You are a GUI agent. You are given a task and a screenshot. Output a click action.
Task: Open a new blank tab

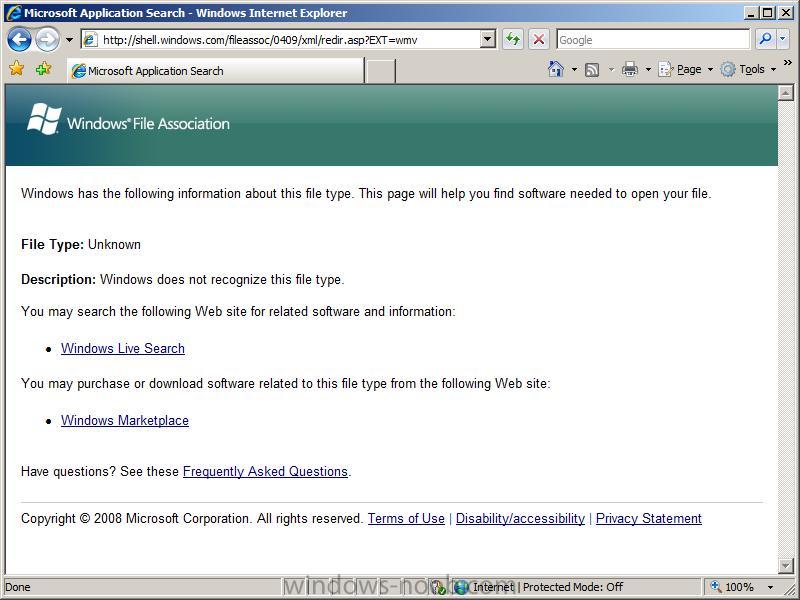point(381,71)
